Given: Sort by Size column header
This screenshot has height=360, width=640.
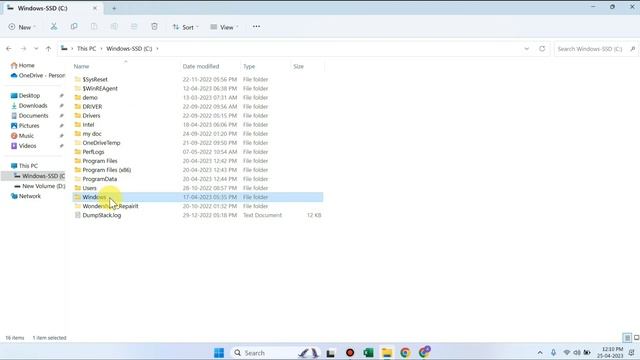Looking at the screenshot, I should [298, 66].
